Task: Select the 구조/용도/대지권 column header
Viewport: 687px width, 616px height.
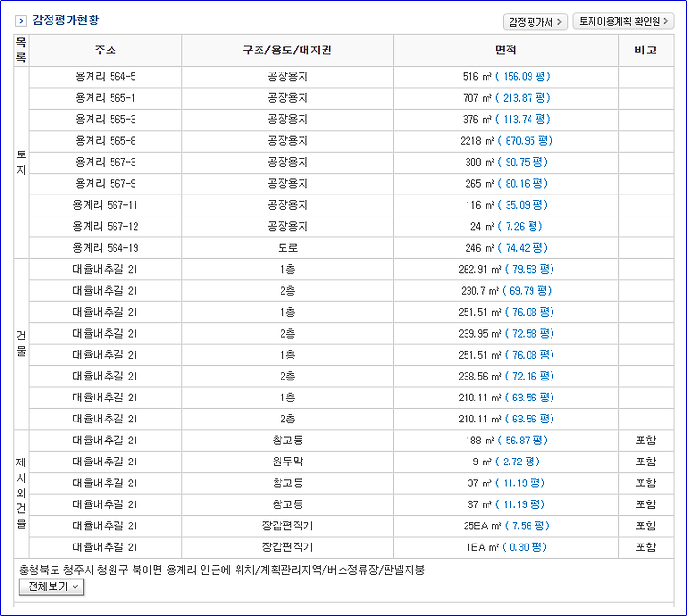Action: pos(287,50)
